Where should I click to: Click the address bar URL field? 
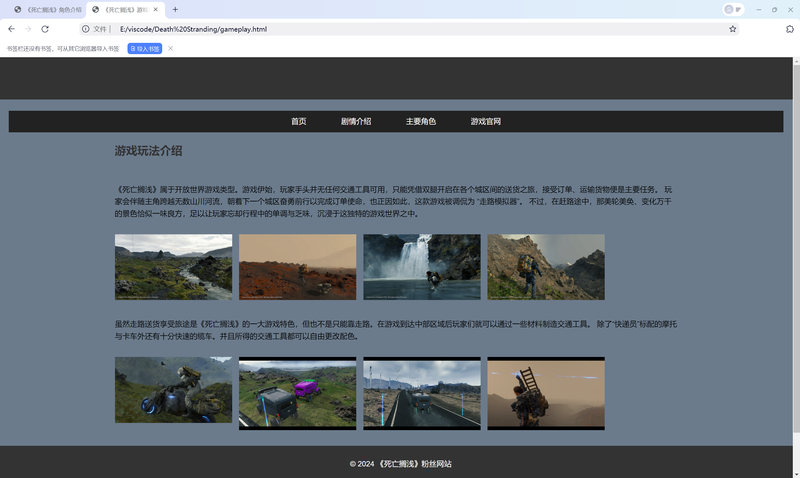tap(408, 29)
